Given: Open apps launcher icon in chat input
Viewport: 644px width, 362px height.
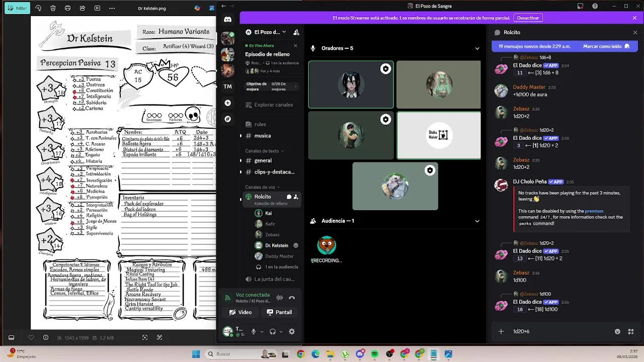Looking at the screenshot, I should [630, 331].
